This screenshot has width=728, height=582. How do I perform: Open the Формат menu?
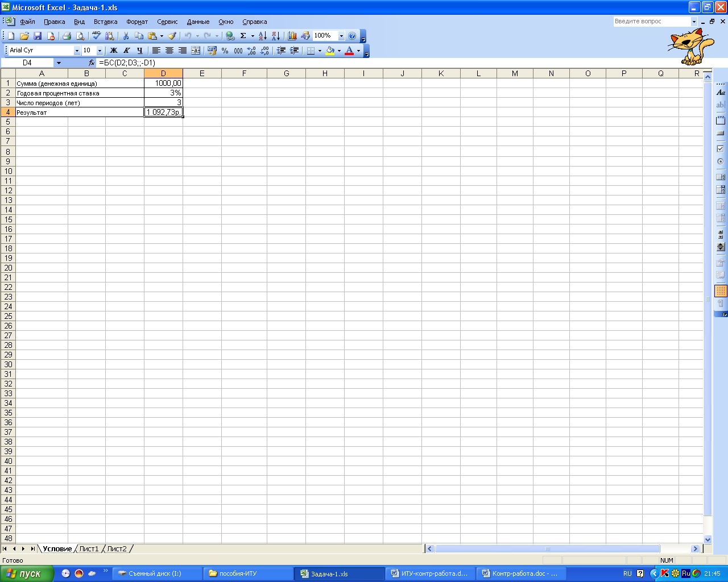137,22
